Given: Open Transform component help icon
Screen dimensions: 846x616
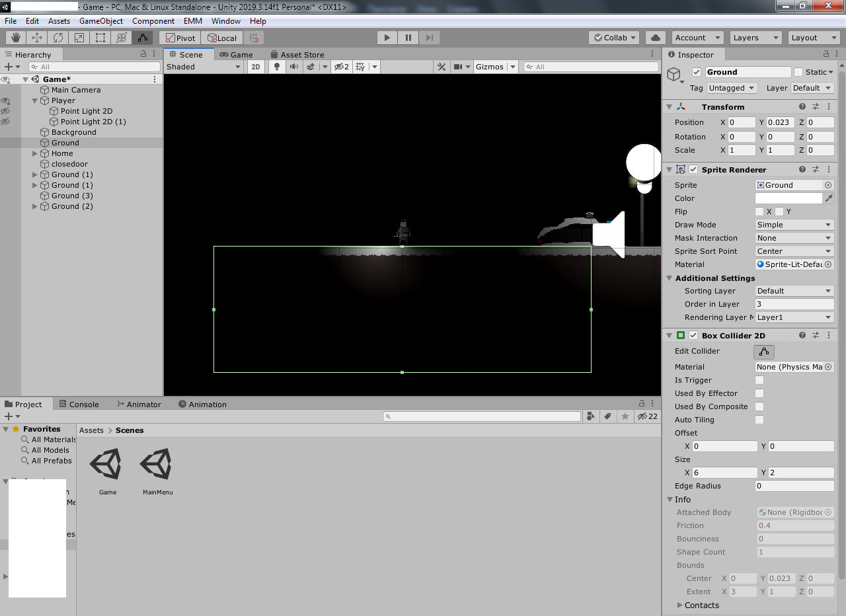Looking at the screenshot, I should click(x=802, y=106).
